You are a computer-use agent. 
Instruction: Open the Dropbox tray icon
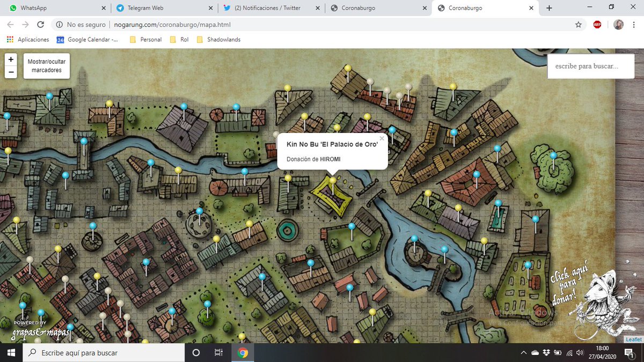pos(546,353)
